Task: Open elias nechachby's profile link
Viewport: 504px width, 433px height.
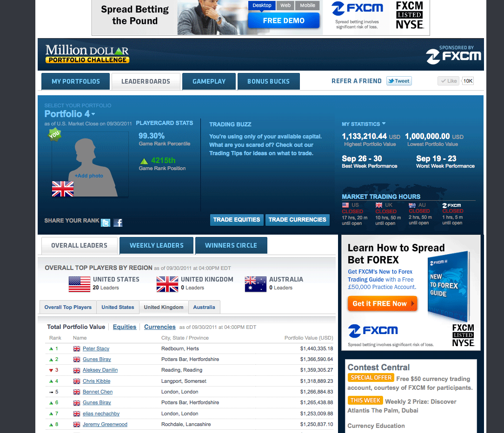Action: click(101, 414)
